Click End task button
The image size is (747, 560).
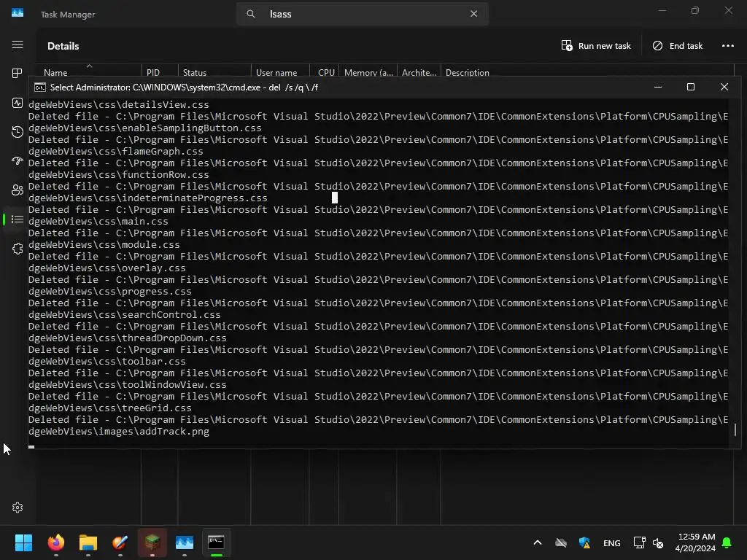(x=678, y=46)
